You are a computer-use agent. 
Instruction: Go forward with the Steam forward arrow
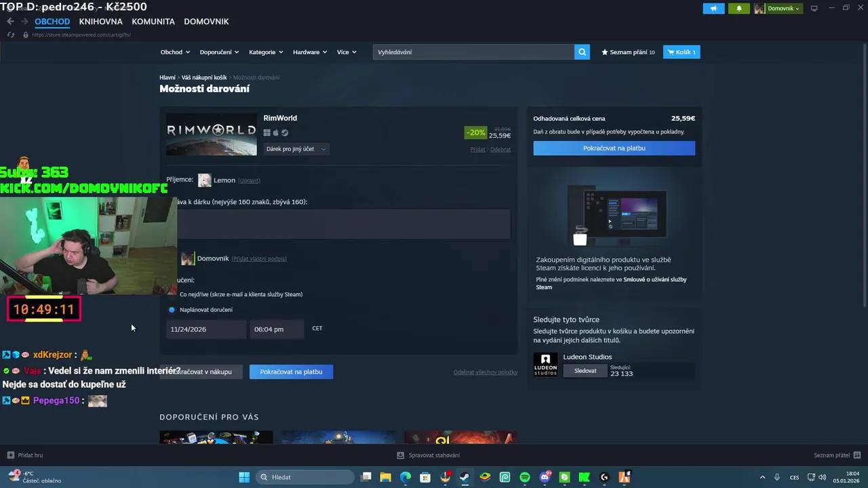pyautogui.click(x=24, y=22)
